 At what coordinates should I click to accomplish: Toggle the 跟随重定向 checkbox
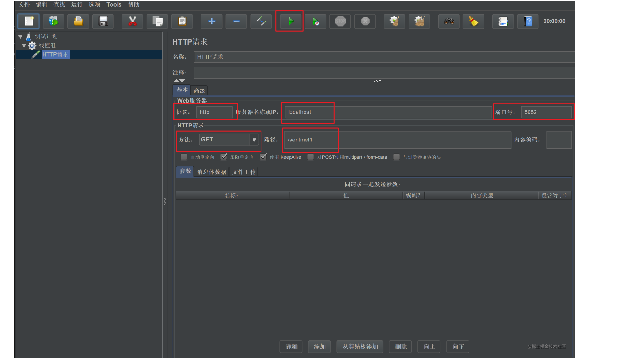pyautogui.click(x=223, y=157)
